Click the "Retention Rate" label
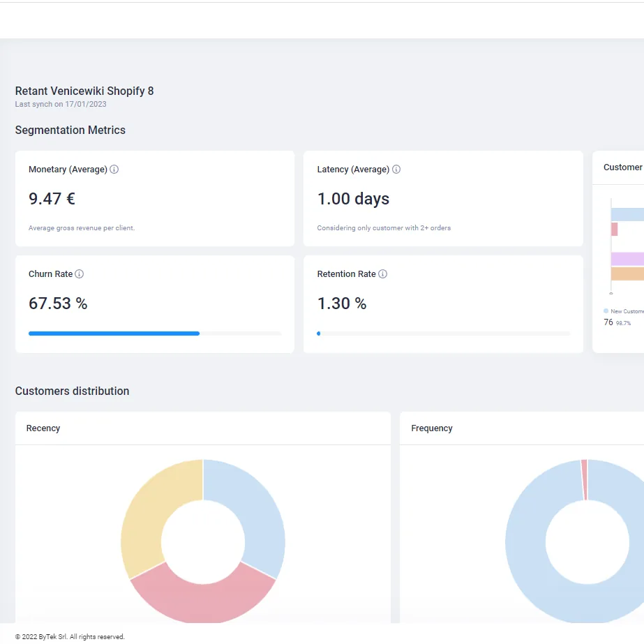Screen dimensions: 644x644 pos(346,274)
